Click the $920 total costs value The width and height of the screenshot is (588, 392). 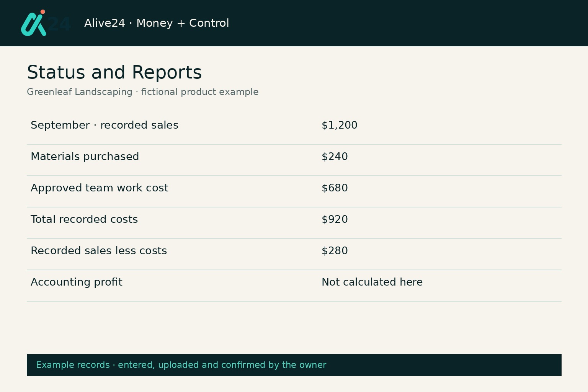click(335, 219)
